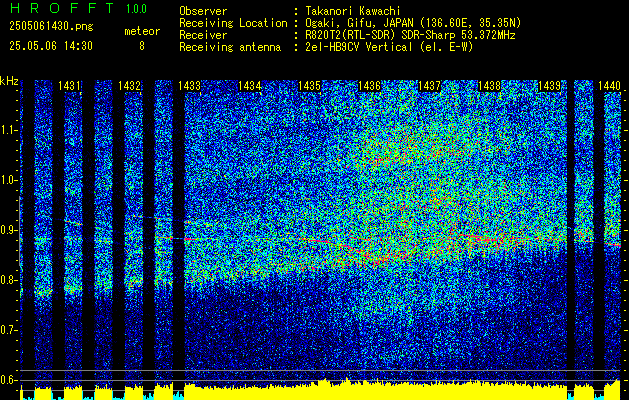The width and height of the screenshot is (629, 400).
Task: Select the version number 1.0.0
Action: pos(136,8)
